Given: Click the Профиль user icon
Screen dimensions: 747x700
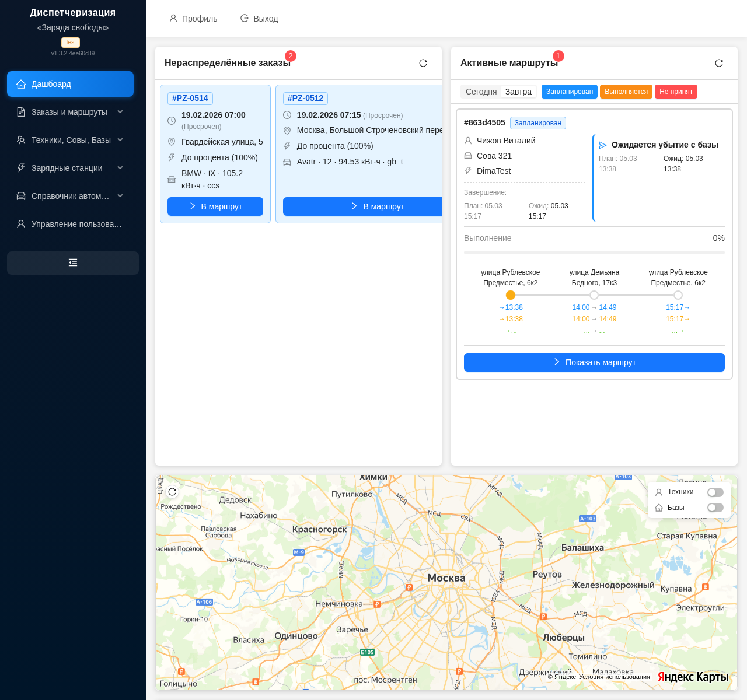Looking at the screenshot, I should (x=173, y=19).
